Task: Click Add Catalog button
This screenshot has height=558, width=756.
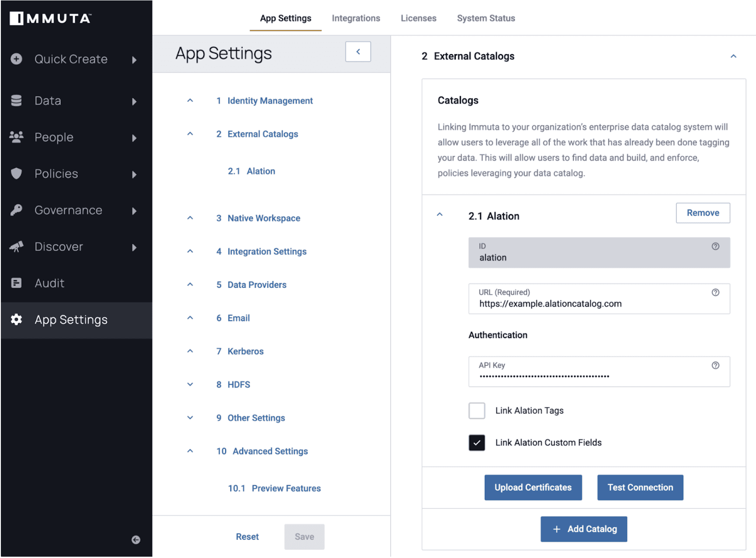Action: tap(584, 530)
